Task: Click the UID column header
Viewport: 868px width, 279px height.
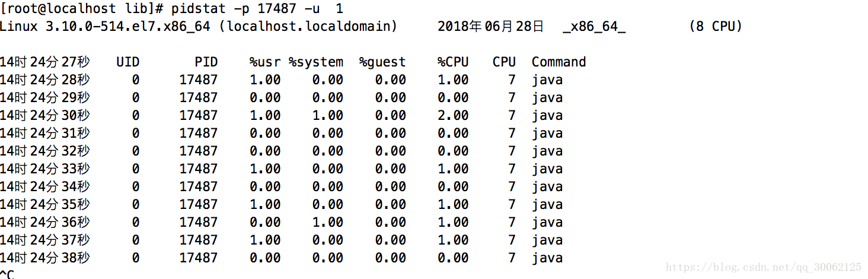Action: pyautogui.click(x=127, y=62)
